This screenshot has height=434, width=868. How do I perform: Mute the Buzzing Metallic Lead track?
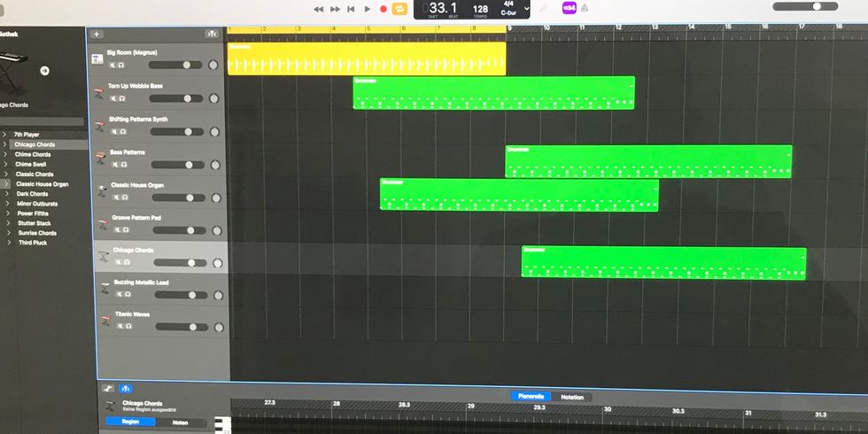click(x=120, y=294)
